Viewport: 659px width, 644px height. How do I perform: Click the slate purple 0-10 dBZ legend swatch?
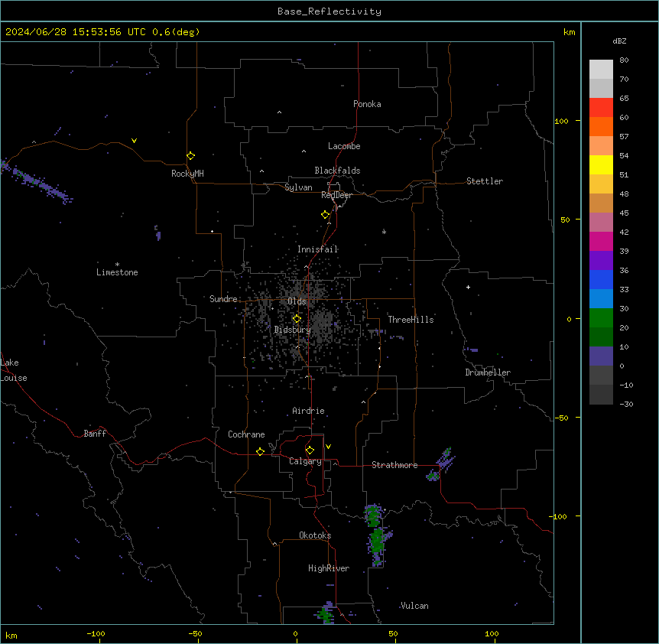click(601, 356)
